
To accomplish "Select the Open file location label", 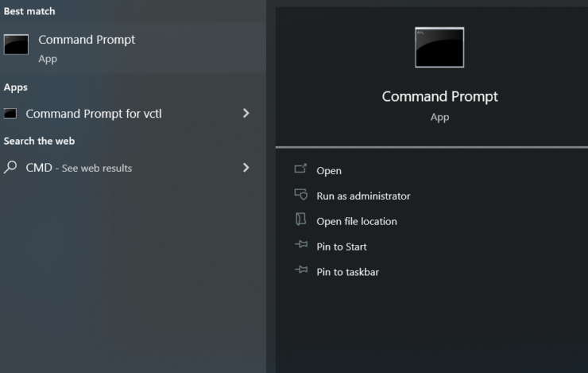I will [x=357, y=221].
